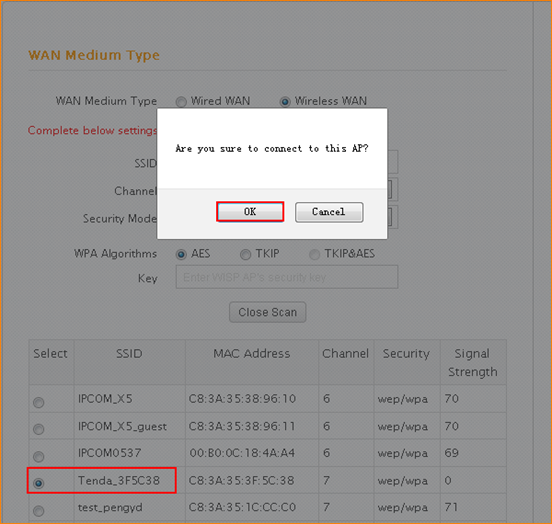The width and height of the screenshot is (552, 524).
Task: Cancel the connect to AP dialog
Action: click(329, 212)
